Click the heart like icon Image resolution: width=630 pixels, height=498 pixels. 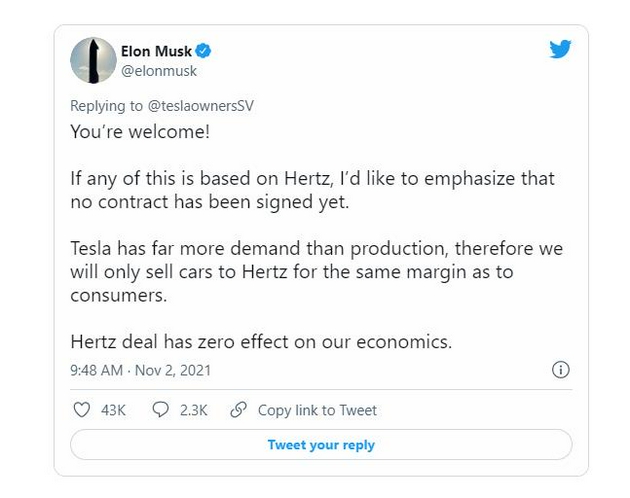click(x=82, y=410)
